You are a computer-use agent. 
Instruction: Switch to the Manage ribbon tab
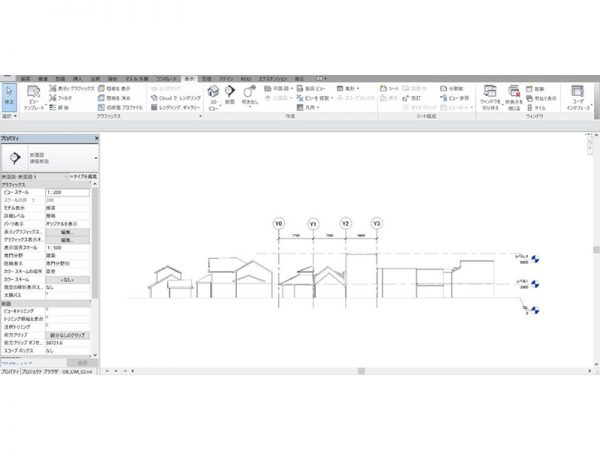pos(207,78)
